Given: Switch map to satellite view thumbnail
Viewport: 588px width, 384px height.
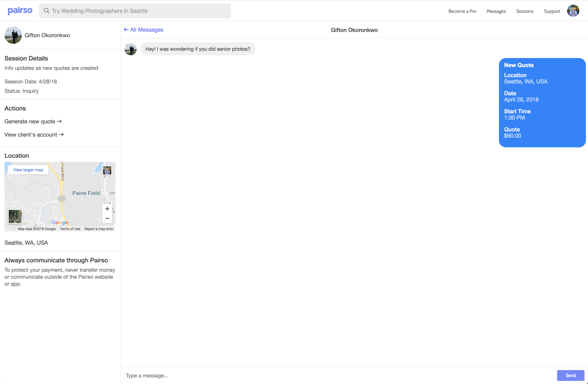Looking at the screenshot, I should tap(15, 216).
